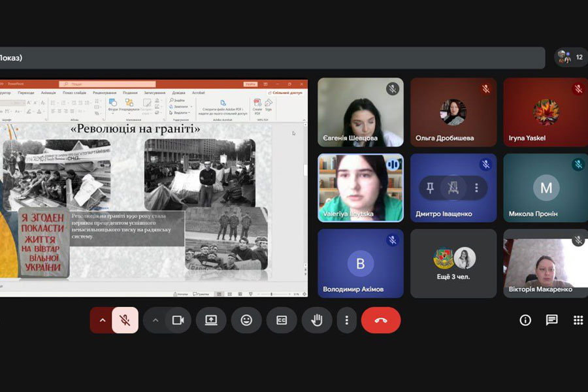Viewport: 588px width, 392px height.
Task: Start presenting your screen
Action: (x=211, y=320)
